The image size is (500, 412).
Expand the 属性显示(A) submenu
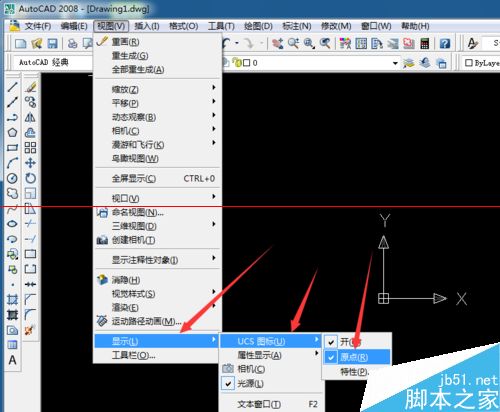click(x=271, y=355)
